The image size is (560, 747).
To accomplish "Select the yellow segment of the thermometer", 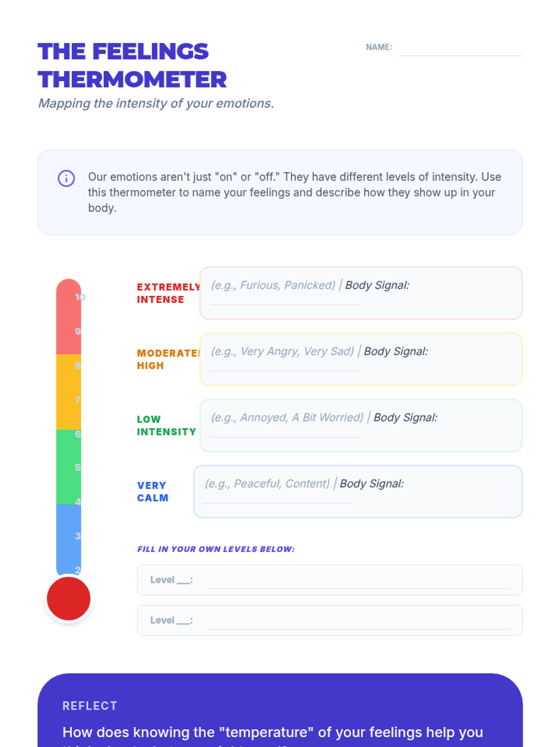I will click(x=69, y=392).
